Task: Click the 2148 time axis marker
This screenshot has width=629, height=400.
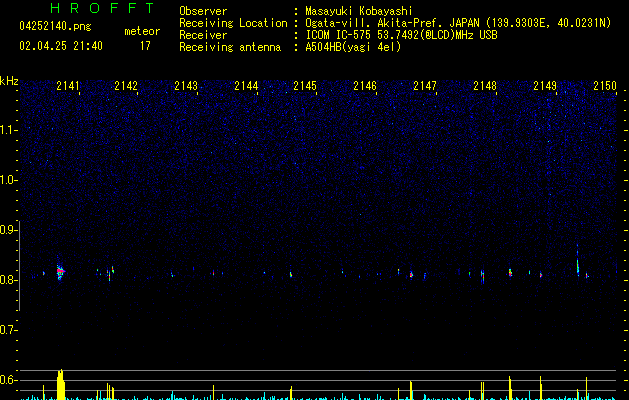Action: pyautogui.click(x=485, y=86)
